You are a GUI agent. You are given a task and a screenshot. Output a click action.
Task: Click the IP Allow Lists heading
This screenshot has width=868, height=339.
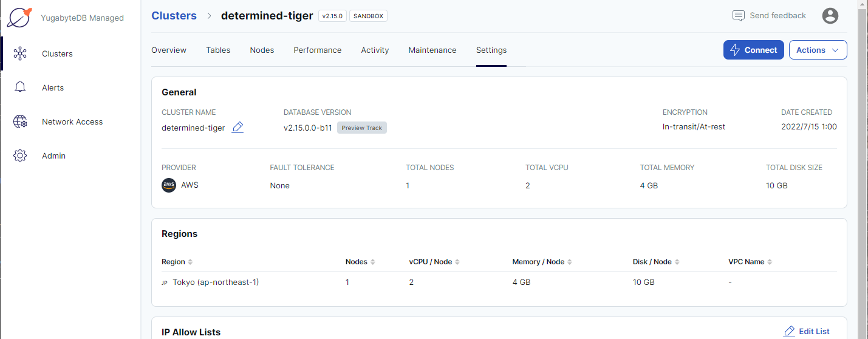pos(191,332)
